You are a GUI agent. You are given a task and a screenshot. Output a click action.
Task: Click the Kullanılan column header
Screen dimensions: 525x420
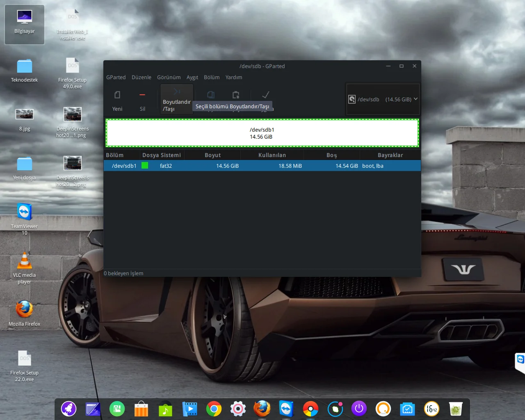click(272, 155)
